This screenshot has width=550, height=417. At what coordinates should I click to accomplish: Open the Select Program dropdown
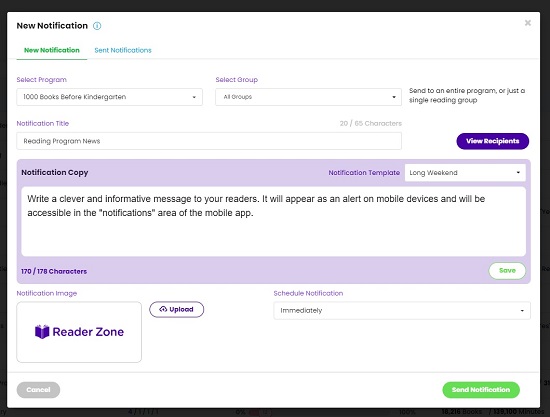click(x=109, y=97)
